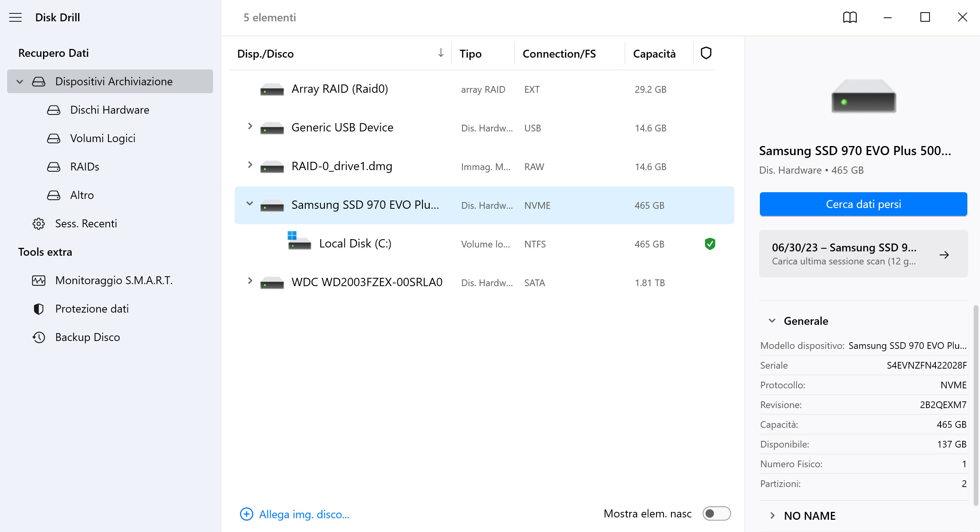Click the SATA connection cell

[535, 283]
